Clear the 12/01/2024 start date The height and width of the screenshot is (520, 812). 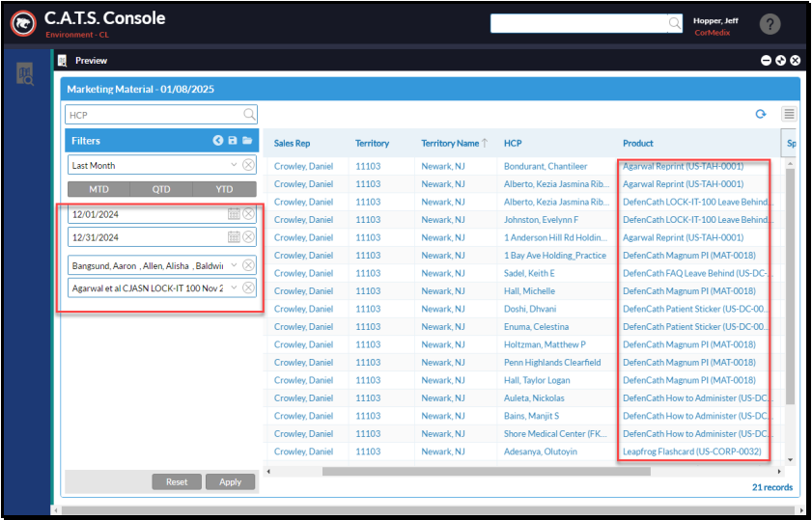point(248,213)
